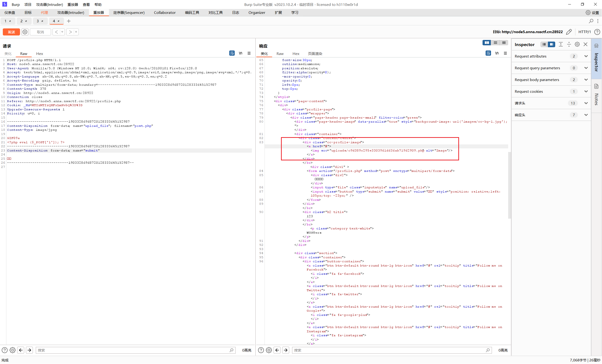
Task: Open the request editor hamburger menu
Action: point(249,53)
